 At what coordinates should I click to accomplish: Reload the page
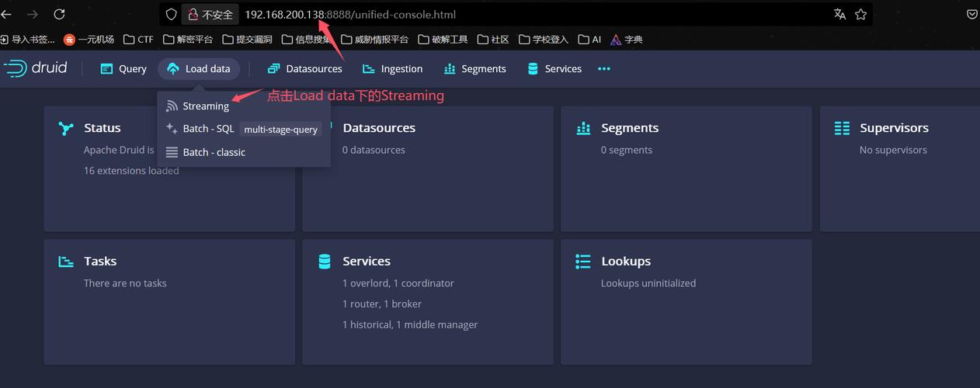59,14
